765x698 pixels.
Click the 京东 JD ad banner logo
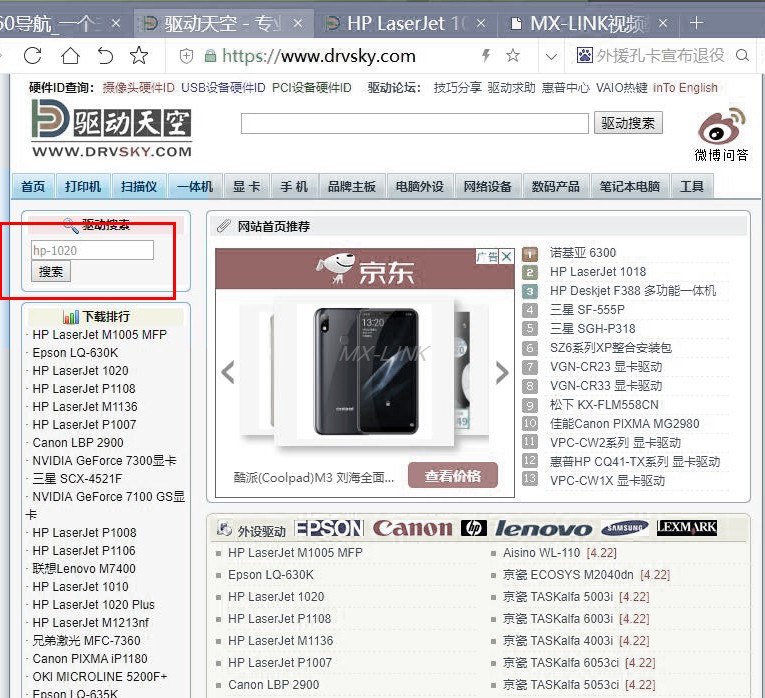(365, 269)
